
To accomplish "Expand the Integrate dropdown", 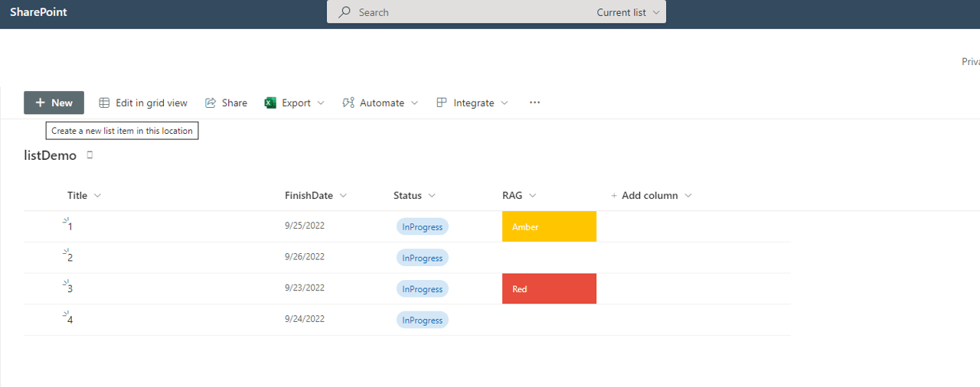I will click(472, 102).
